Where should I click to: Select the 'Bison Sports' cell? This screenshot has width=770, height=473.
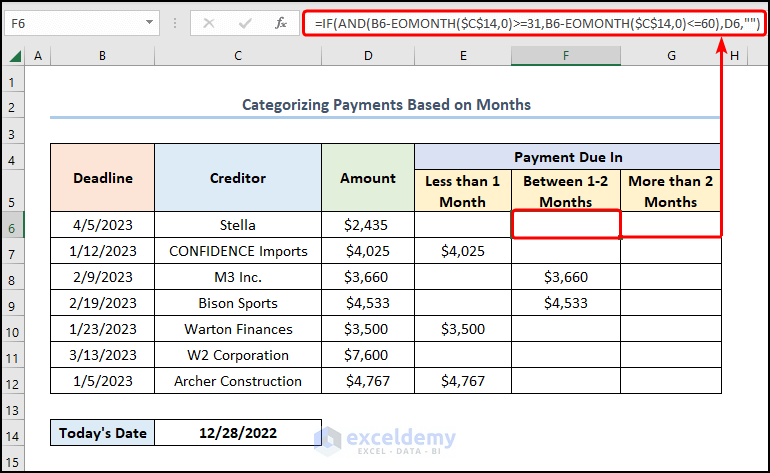coord(238,303)
